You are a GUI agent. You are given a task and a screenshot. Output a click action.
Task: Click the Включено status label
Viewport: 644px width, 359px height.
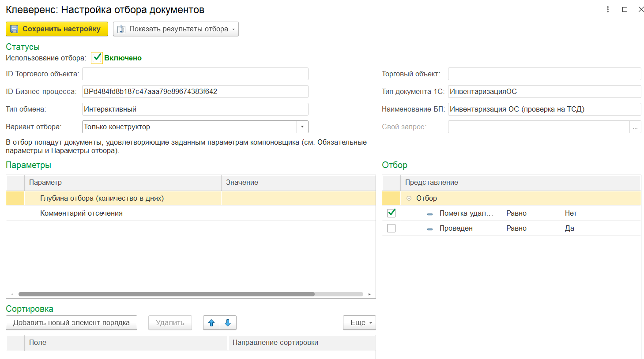(x=123, y=58)
